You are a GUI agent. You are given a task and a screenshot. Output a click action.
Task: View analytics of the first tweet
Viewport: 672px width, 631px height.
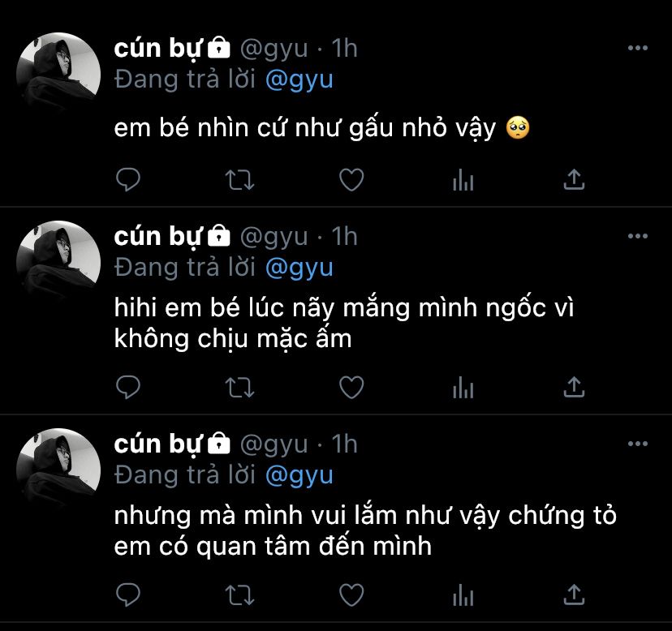pos(463,179)
